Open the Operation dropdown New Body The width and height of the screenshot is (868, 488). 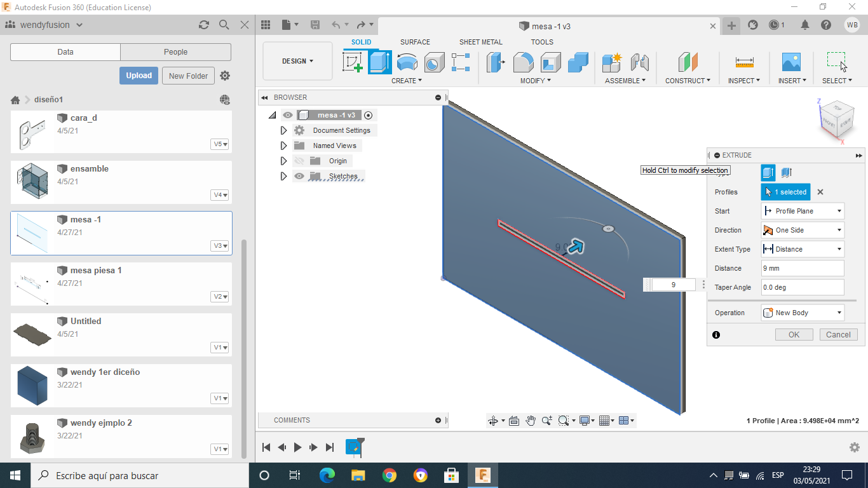click(x=803, y=313)
